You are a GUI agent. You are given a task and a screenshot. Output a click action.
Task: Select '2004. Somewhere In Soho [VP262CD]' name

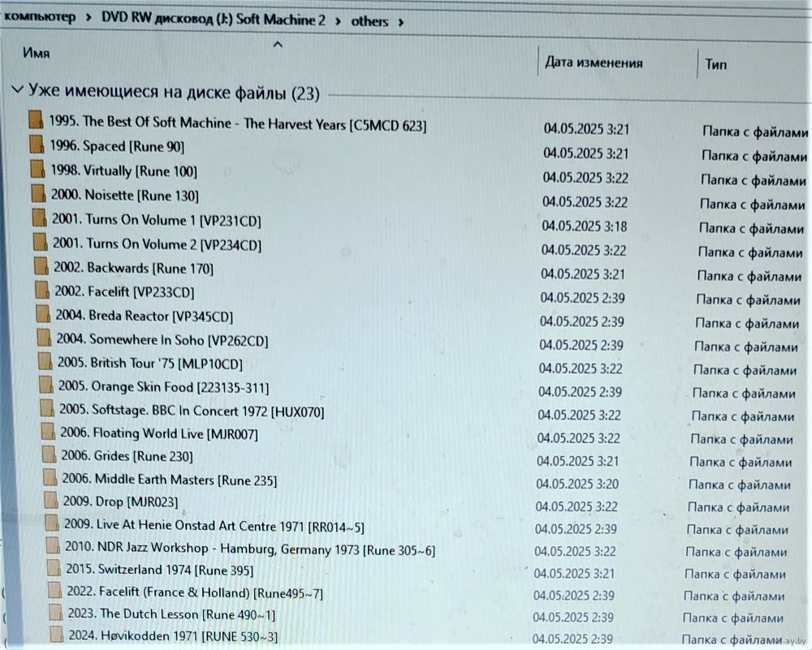tap(162, 340)
